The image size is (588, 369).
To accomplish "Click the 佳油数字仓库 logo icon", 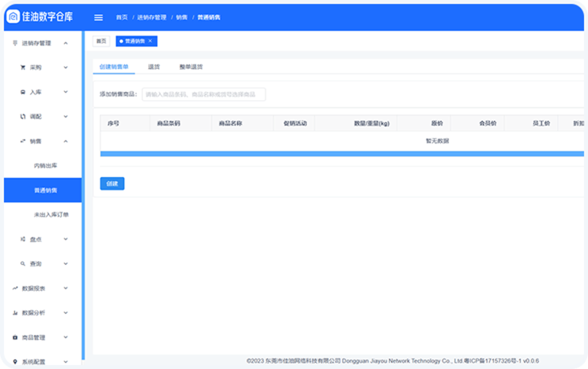I will 13,17.
